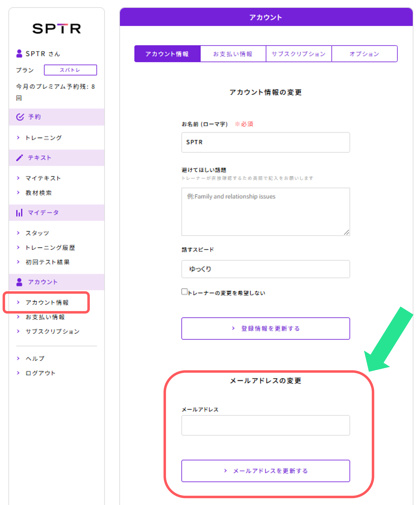Open サブスクリプション in the sidebar
The image size is (420, 505).
point(52,331)
